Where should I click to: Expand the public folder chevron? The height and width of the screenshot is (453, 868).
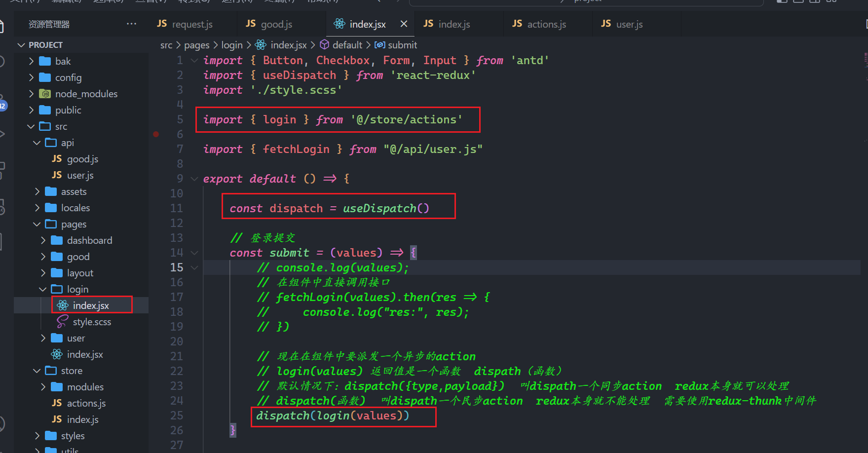tap(31, 110)
